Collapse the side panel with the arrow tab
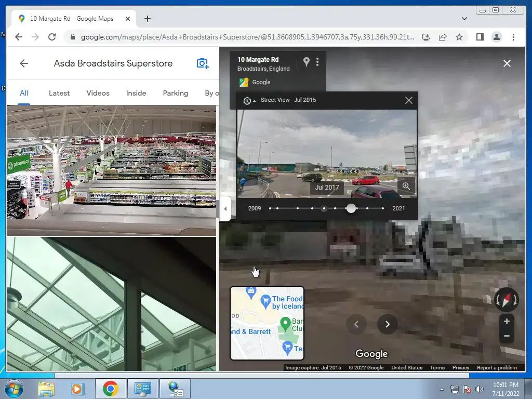 coord(225,209)
